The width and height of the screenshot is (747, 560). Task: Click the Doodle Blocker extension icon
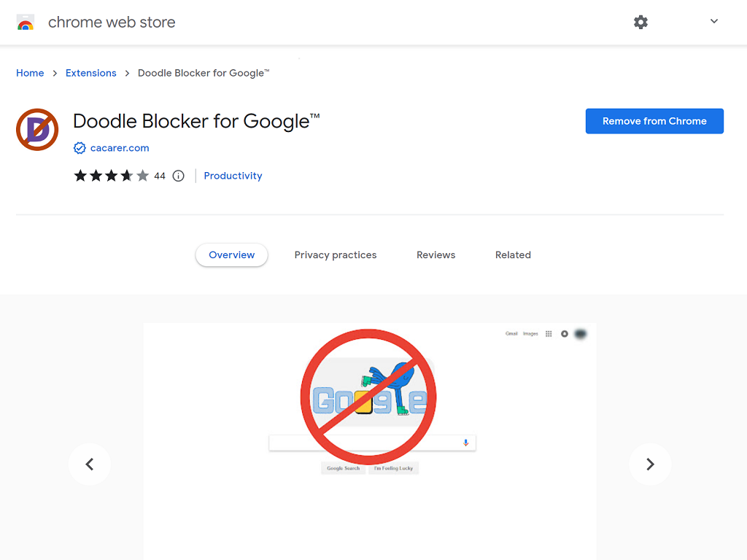[x=37, y=130]
